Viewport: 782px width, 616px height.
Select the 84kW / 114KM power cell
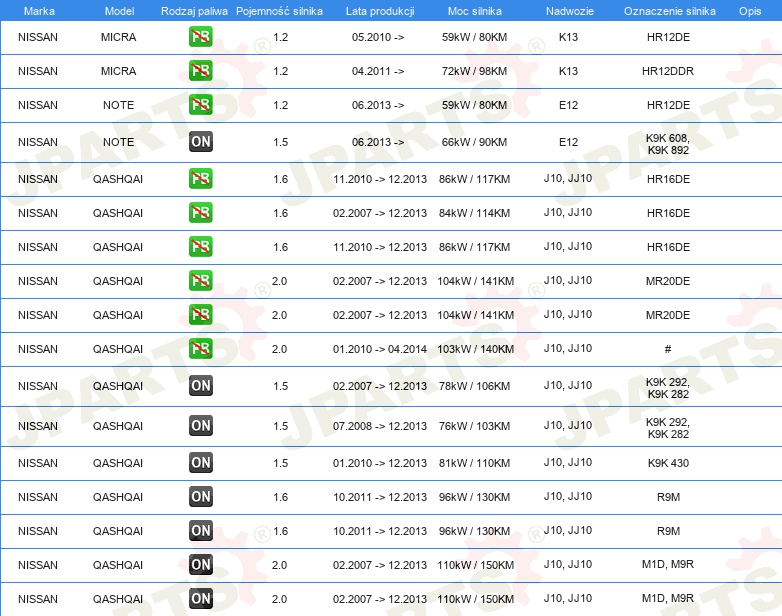pos(474,213)
